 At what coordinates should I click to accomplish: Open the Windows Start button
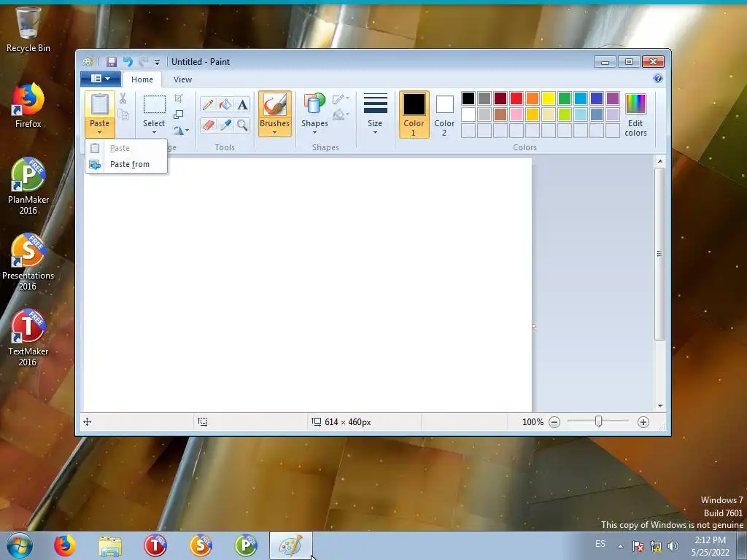tap(20, 545)
